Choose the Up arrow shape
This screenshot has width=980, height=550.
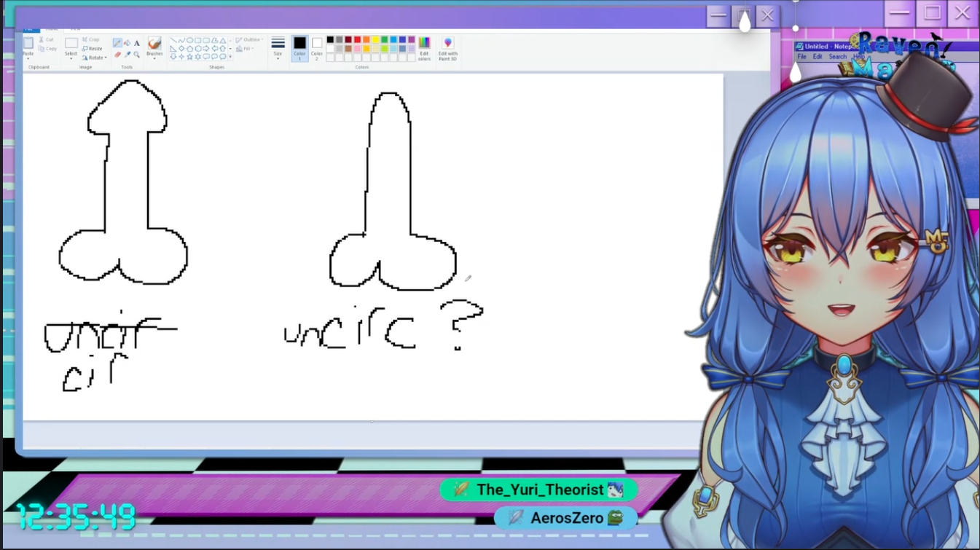point(223,49)
